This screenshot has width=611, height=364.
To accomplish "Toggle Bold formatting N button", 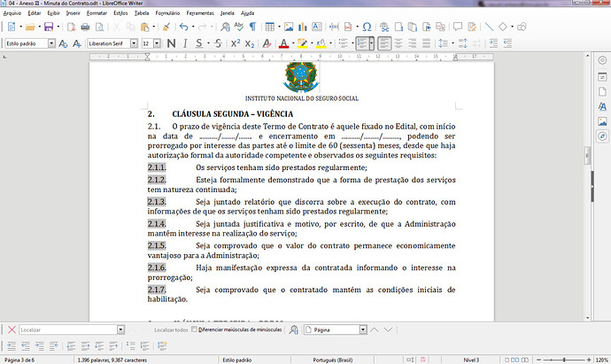I will (171, 43).
